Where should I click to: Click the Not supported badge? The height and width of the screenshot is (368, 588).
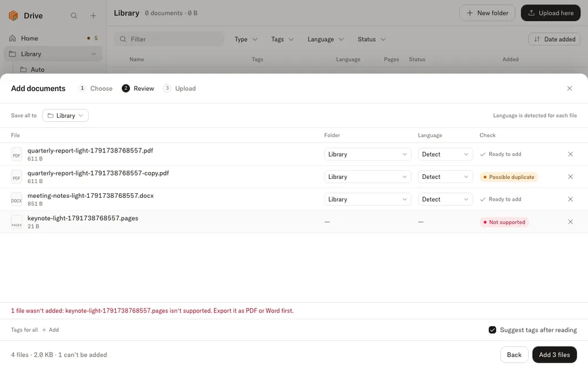505,222
